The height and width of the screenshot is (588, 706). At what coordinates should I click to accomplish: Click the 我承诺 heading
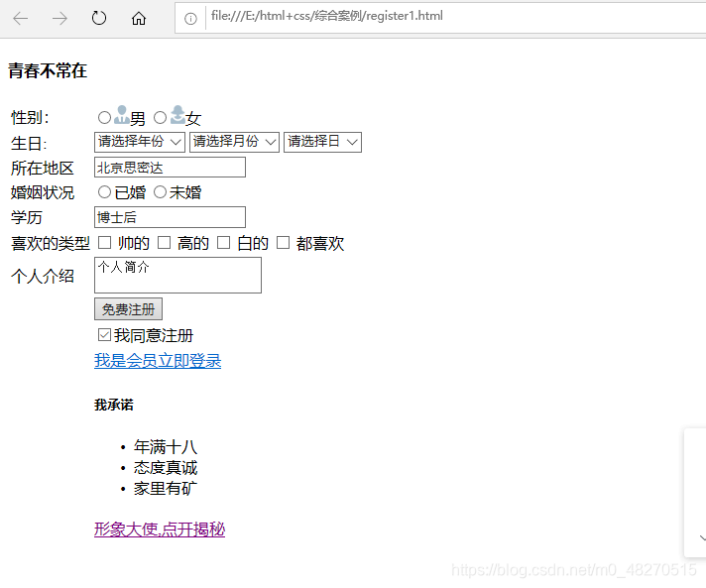114,405
